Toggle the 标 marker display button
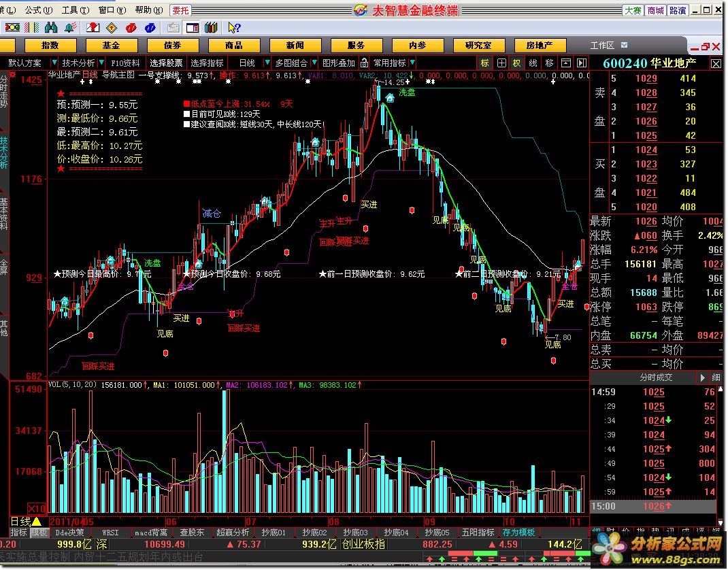The image size is (728, 570). tap(484, 63)
